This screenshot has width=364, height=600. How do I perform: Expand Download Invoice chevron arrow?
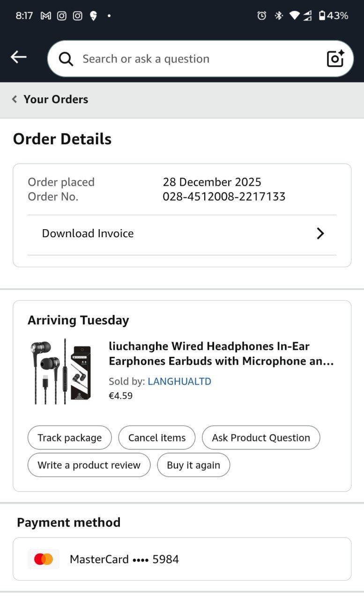click(x=320, y=233)
